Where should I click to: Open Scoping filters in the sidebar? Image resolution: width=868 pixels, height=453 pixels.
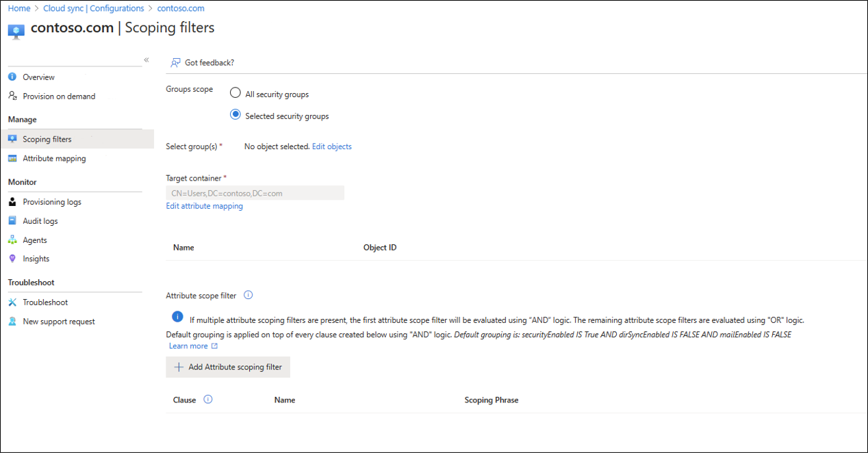(x=47, y=139)
